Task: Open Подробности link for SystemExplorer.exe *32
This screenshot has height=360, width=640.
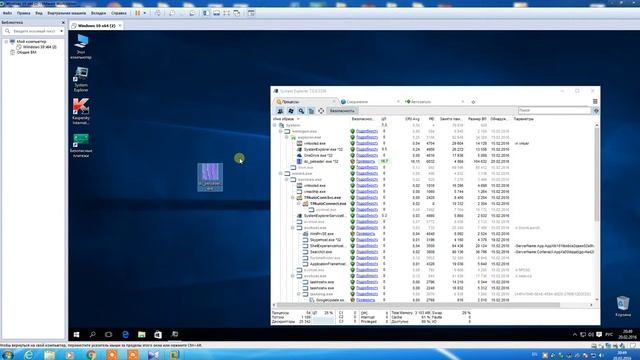Action: (x=367, y=149)
